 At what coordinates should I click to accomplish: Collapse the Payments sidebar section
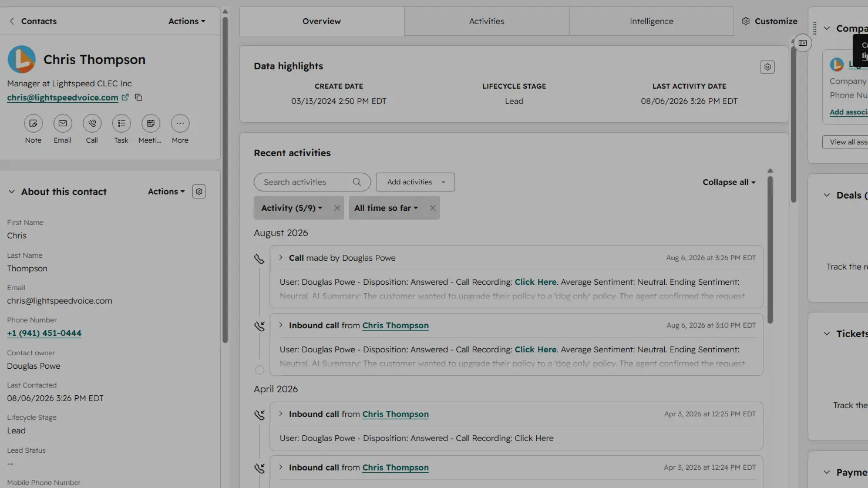point(827,472)
